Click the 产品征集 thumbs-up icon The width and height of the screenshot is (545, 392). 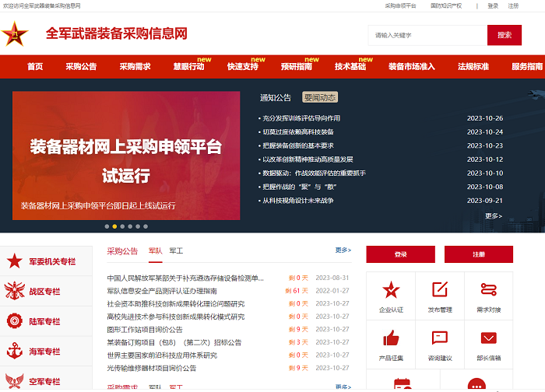tap(391, 338)
